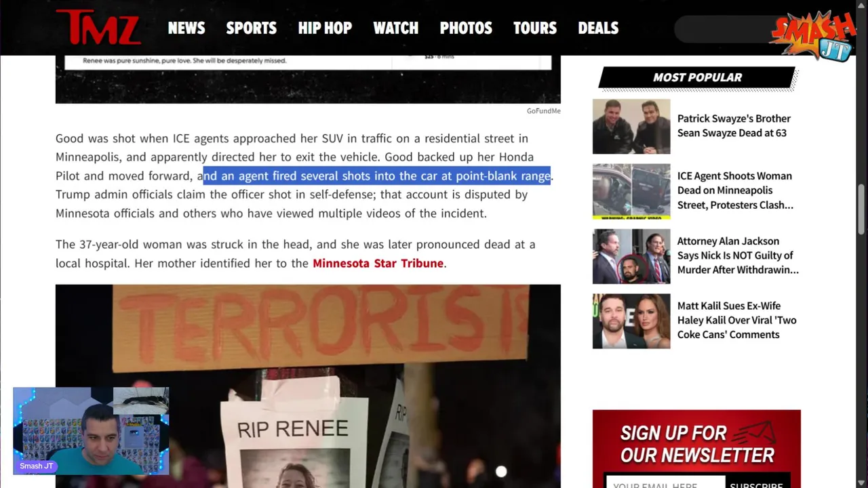
Task: Open Patrick Swayze brother thumbnail
Action: 631,127
